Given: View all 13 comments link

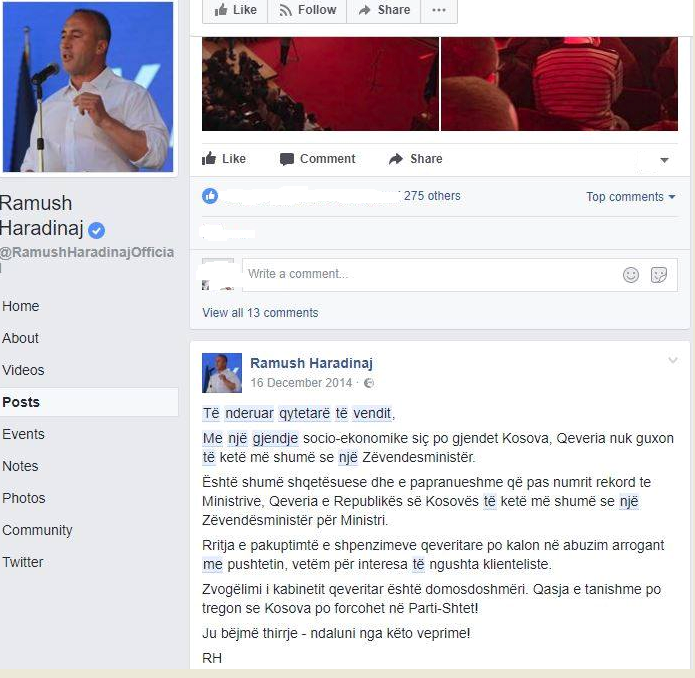Looking at the screenshot, I should pos(260,313).
